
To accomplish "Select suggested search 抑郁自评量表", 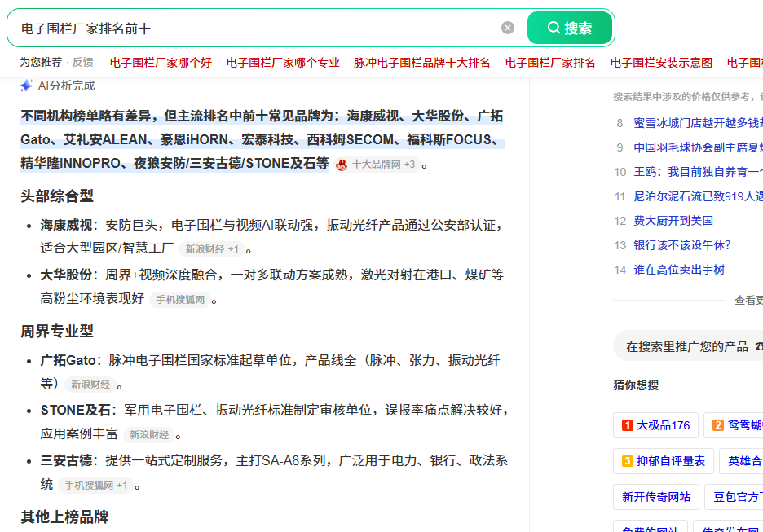I will [664, 461].
